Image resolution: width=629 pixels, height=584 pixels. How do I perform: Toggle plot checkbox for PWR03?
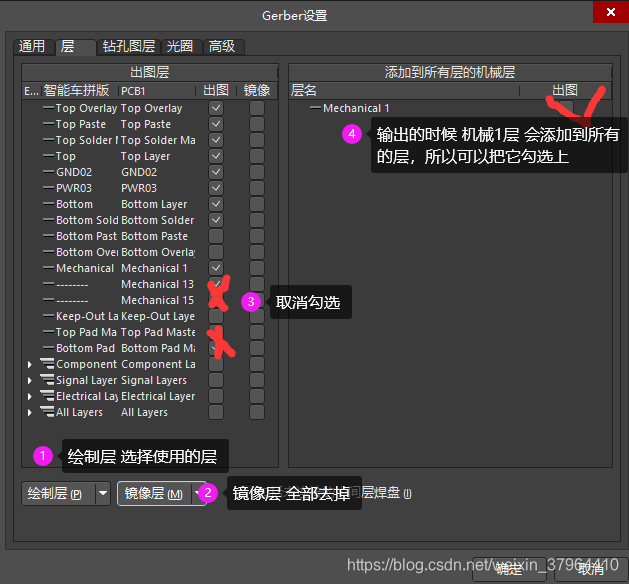point(216,188)
